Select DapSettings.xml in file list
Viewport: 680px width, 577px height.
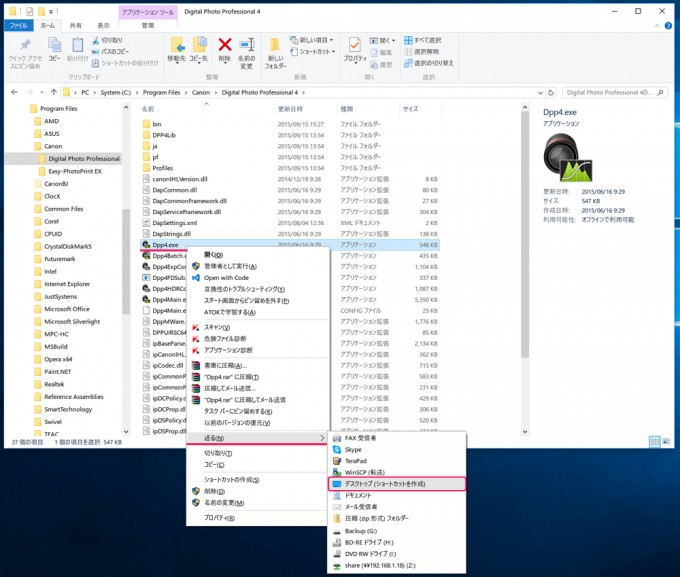(174, 223)
